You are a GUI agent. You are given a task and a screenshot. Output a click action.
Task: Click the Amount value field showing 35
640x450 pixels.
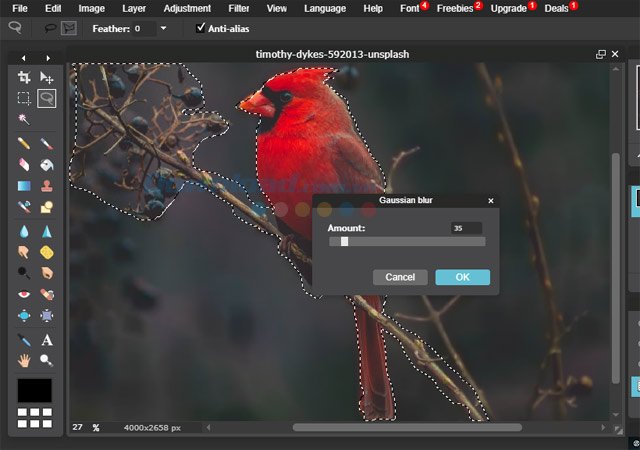pyautogui.click(x=466, y=228)
